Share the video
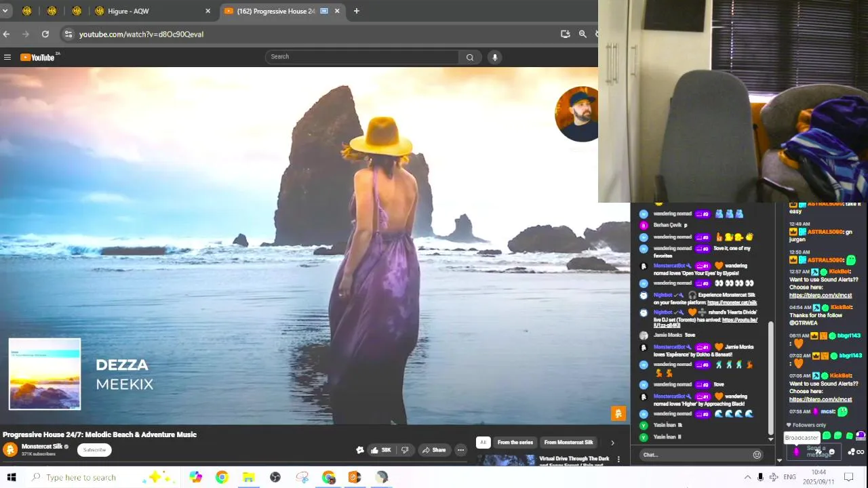This screenshot has height=488, width=868. tap(433, 450)
